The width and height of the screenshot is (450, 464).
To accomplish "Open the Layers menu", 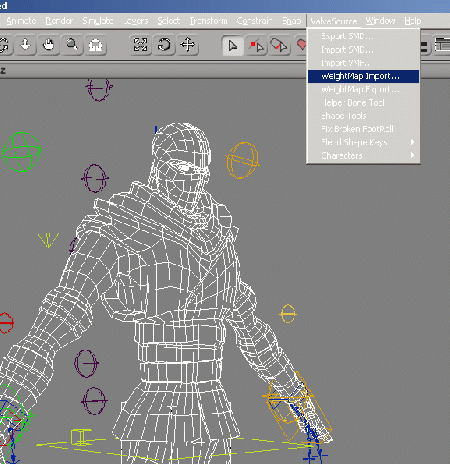I will (136, 21).
